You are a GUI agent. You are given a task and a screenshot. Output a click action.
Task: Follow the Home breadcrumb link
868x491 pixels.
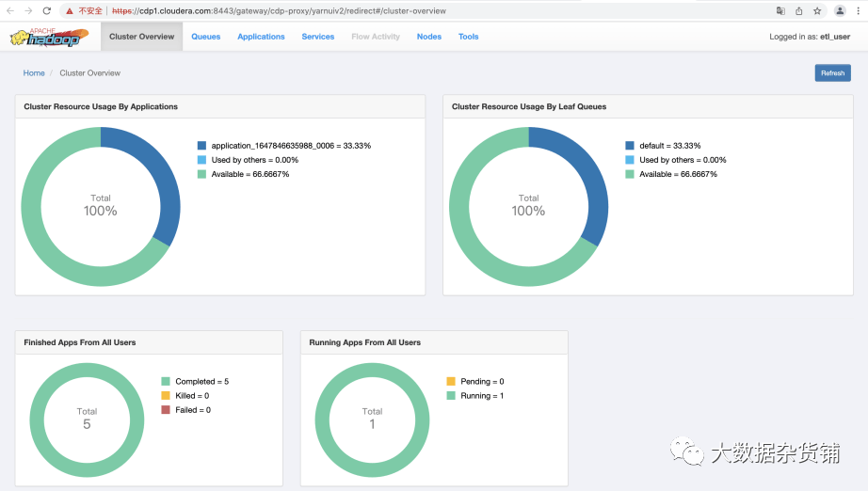pos(34,73)
